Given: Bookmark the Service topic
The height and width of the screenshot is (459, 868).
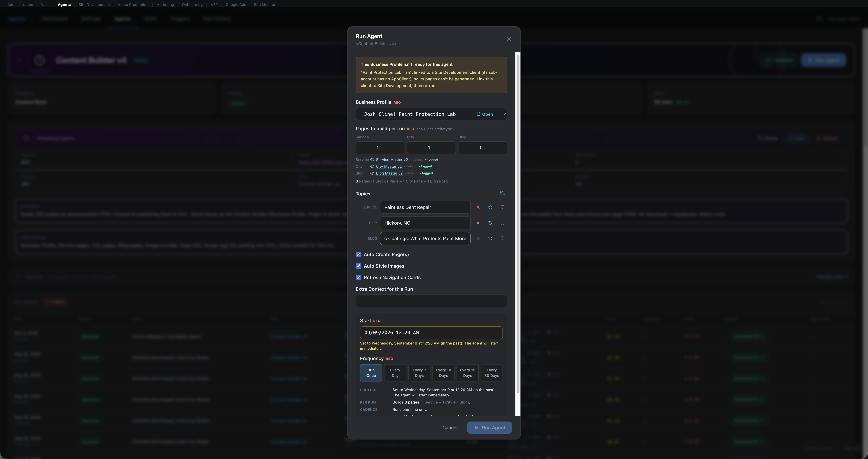Looking at the screenshot, I should coord(502,207).
